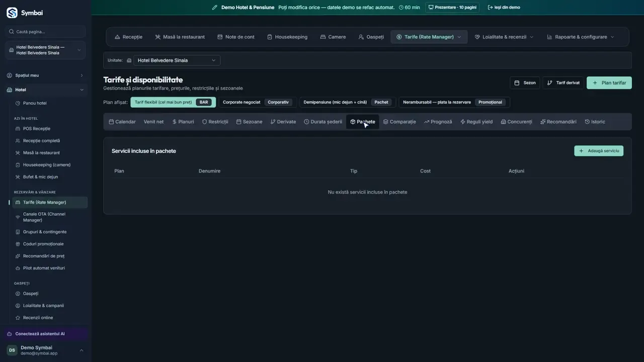Screen dimensions: 644x362
Task: Select POS Recepție in the sidebar
Action: coord(36,129)
